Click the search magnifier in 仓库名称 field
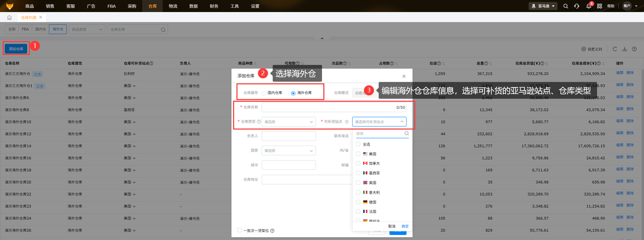Image resolution: width=644 pixels, height=240 pixels. pos(163,30)
